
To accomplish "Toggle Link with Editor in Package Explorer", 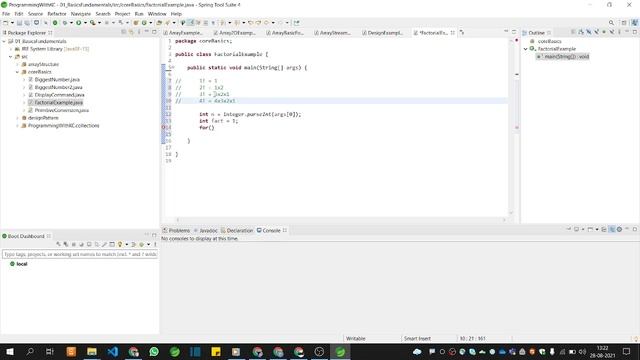I will click(131, 32).
